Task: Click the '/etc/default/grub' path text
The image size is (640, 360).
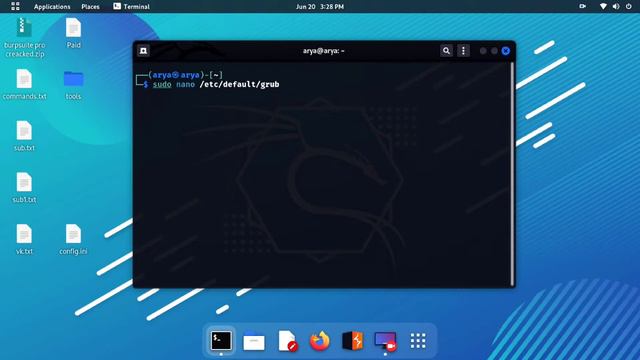Action: click(x=239, y=84)
